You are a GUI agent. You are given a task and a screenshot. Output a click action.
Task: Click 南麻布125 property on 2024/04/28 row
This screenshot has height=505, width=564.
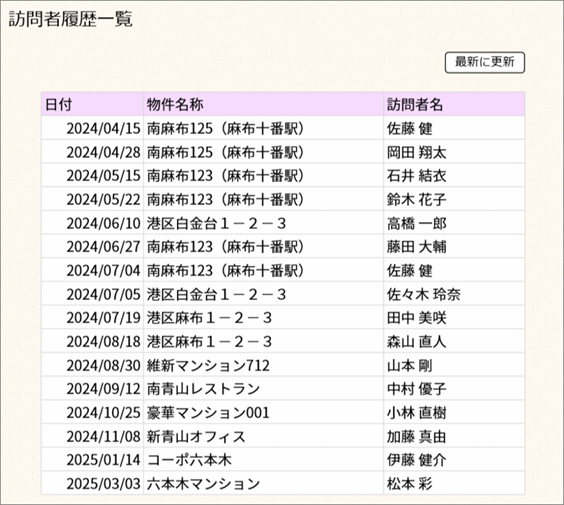[226, 153]
